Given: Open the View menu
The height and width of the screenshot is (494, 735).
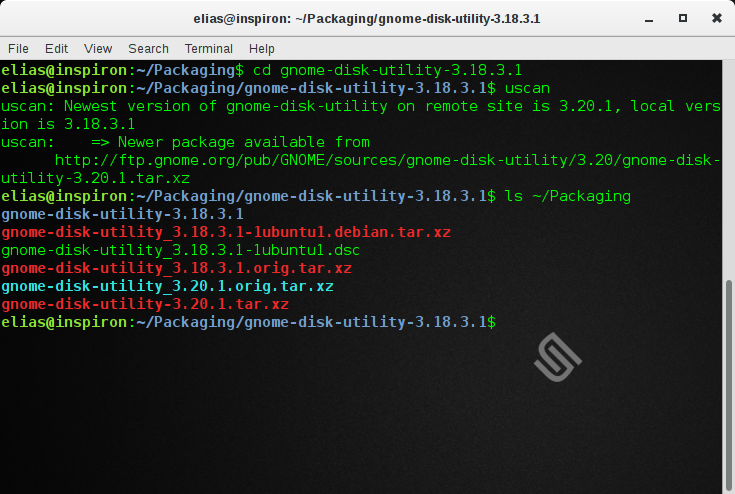Looking at the screenshot, I should coord(98,48).
